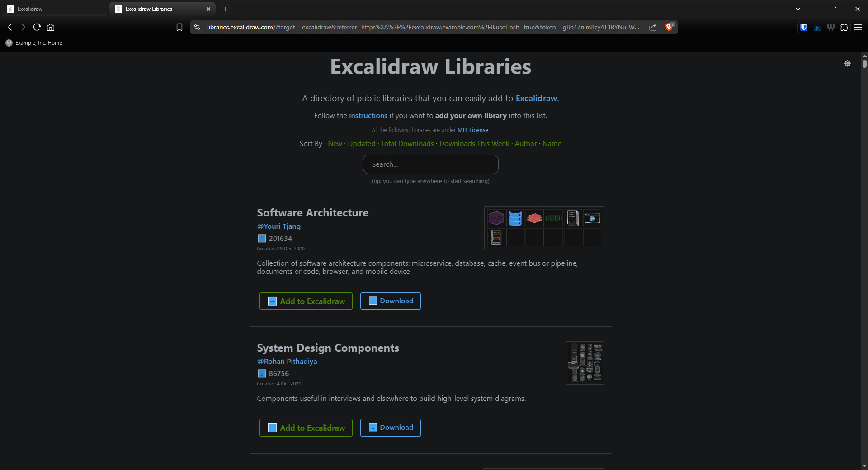Go to the browser home page
Screen dimensions: 868x470
pos(51,27)
